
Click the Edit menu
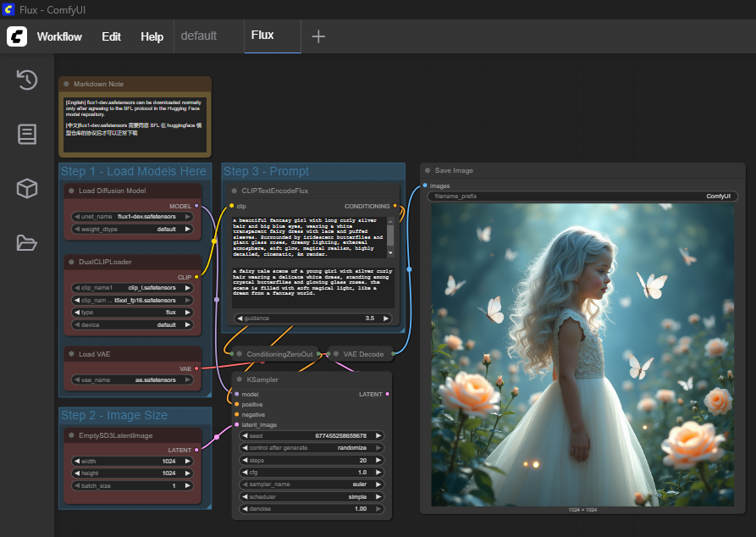click(x=111, y=36)
